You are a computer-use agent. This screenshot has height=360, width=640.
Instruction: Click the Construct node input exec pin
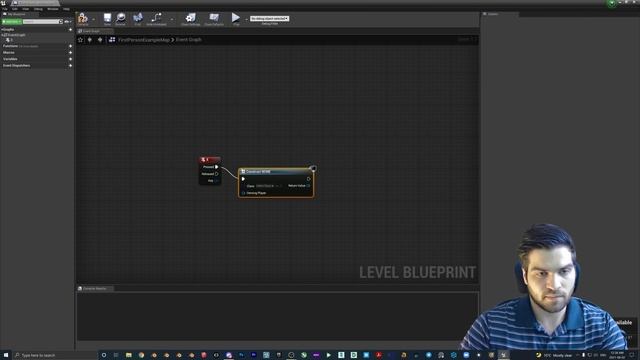(243, 179)
